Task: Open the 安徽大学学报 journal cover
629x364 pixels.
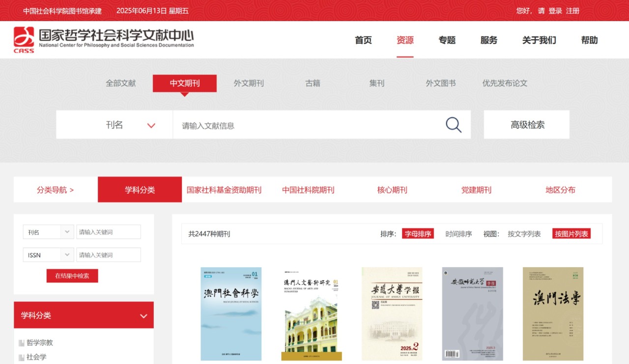Action: pos(392,314)
